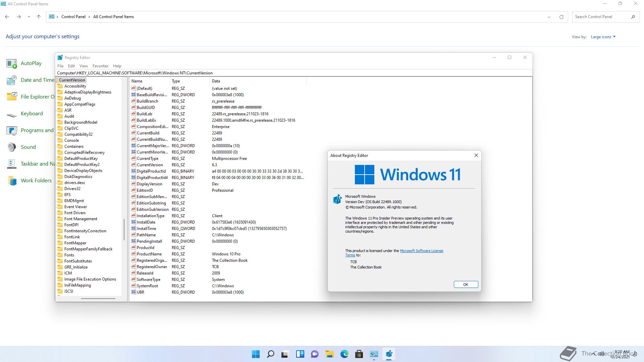This screenshot has width=644, height=362.
Task: Open the Keyboard control panel icon
Action: 25,114
